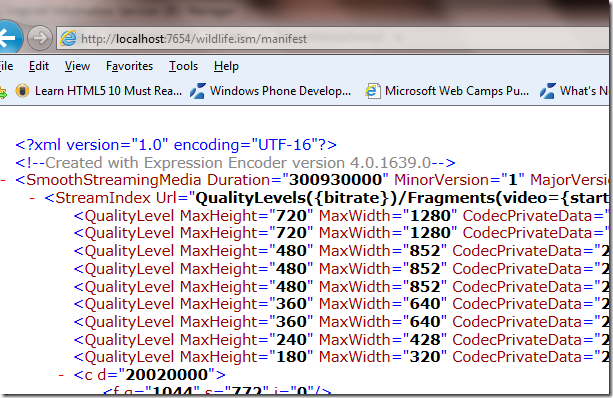This screenshot has width=613, height=398.
Task: Click the browser Forward arrow button
Action: pos(40,38)
